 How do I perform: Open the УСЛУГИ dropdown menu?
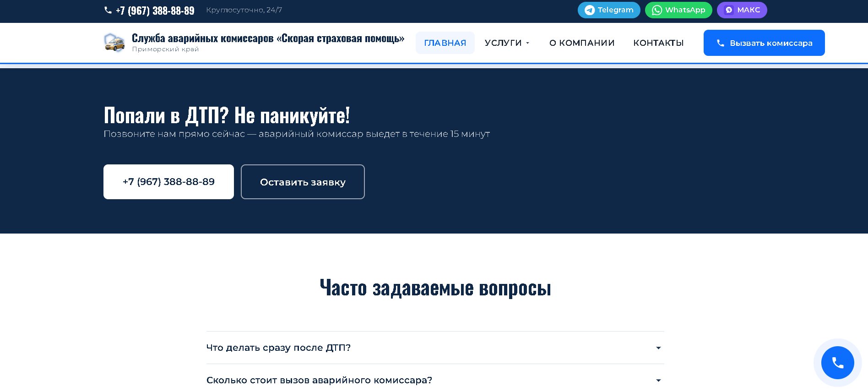(507, 43)
